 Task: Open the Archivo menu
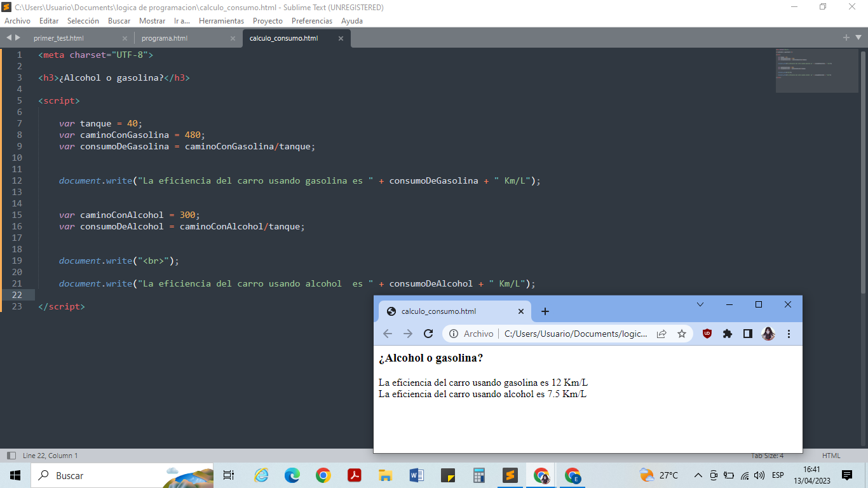click(17, 21)
